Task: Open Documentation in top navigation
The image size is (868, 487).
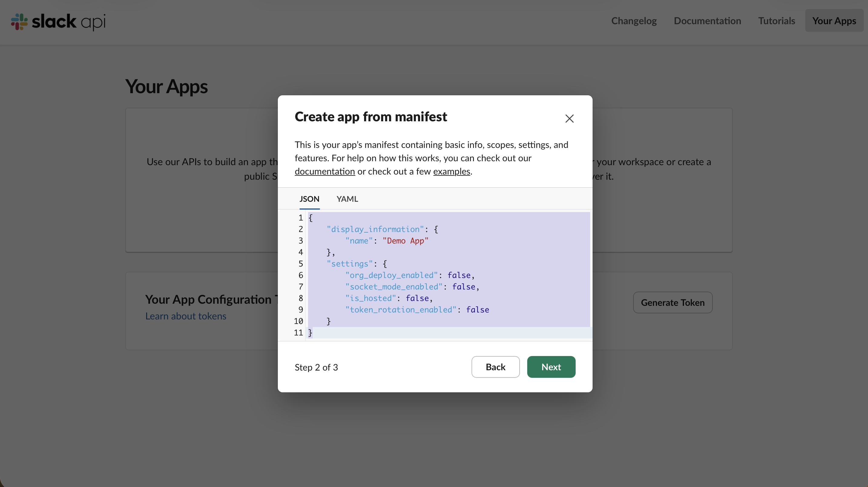Action: point(707,21)
